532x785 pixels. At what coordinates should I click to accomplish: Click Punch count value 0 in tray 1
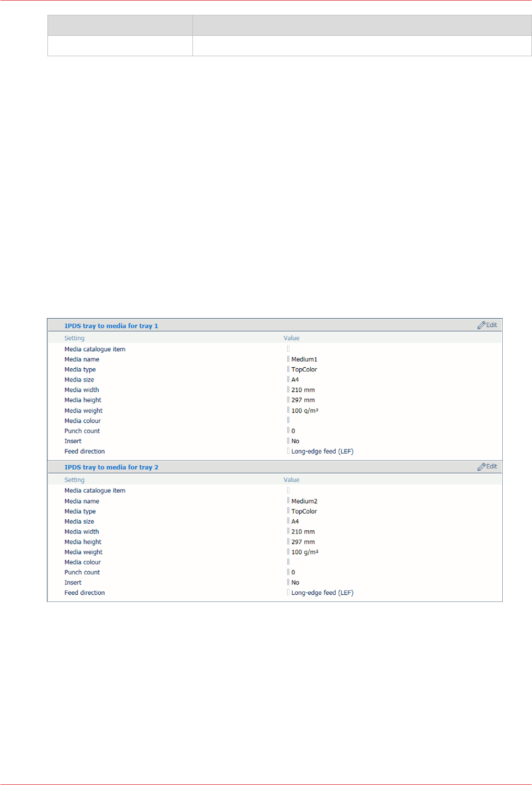click(293, 431)
